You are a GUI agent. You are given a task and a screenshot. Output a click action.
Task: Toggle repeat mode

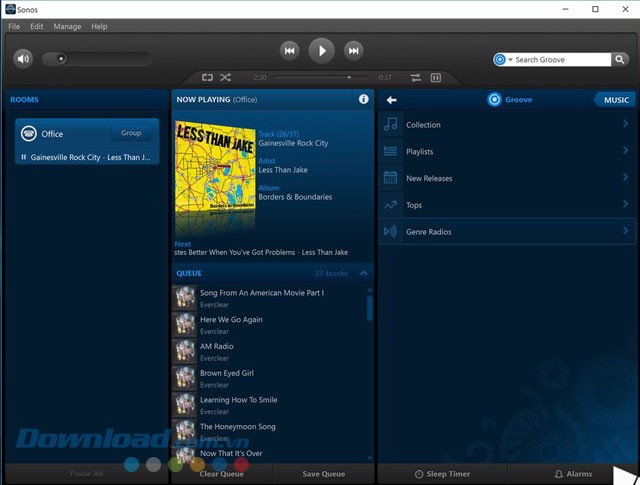coord(207,77)
